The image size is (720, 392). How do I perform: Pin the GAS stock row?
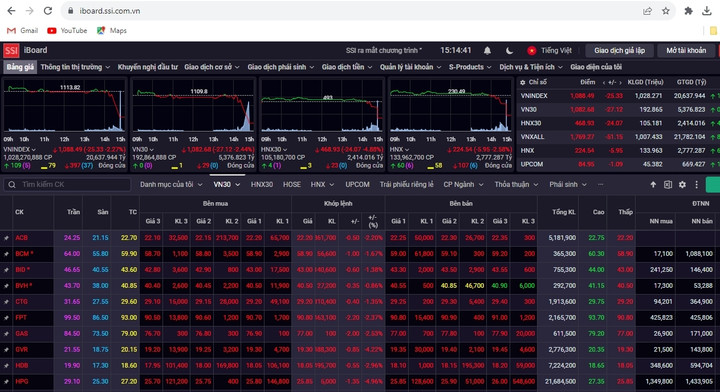6,334
